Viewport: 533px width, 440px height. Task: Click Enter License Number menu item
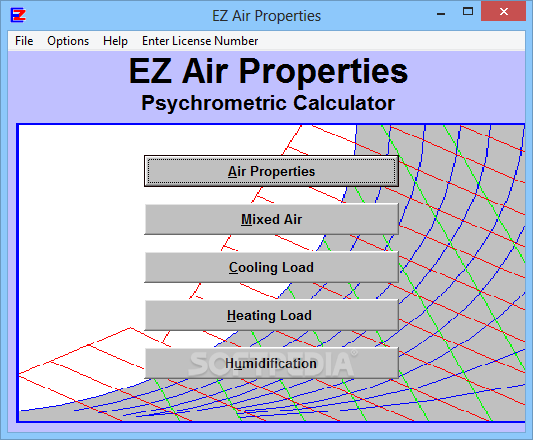tap(200, 41)
